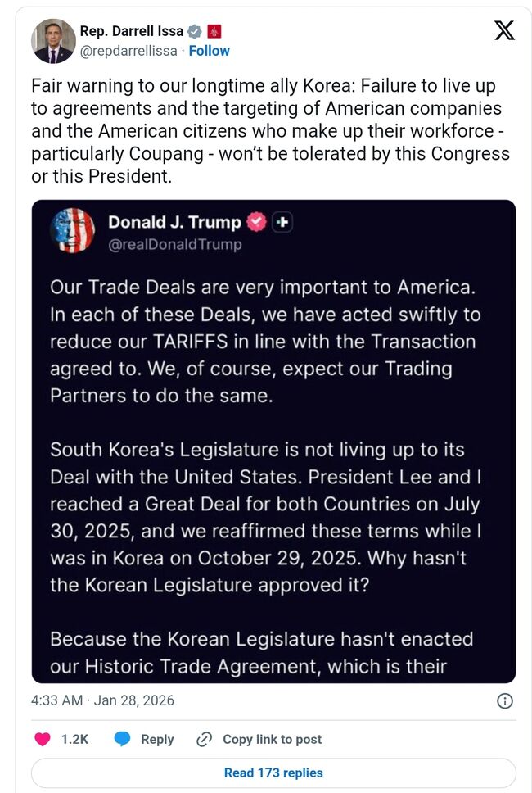
Task: Click the "Copy link to post" text
Action: 272,739
